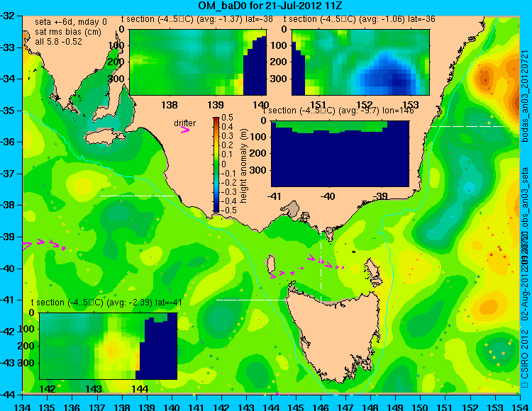Select the t section title with lon=146
532x411 pixels.
click(x=338, y=111)
